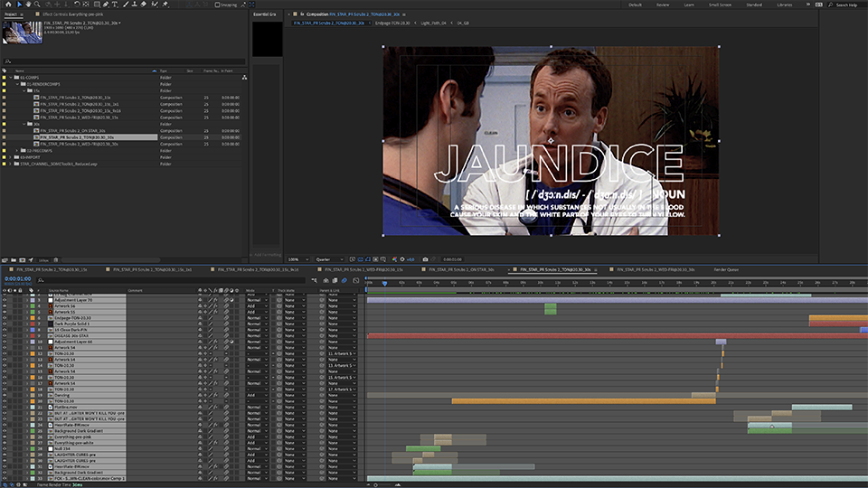
Task: Enable motion blur switch in timeline header
Action: pyautogui.click(x=344, y=280)
